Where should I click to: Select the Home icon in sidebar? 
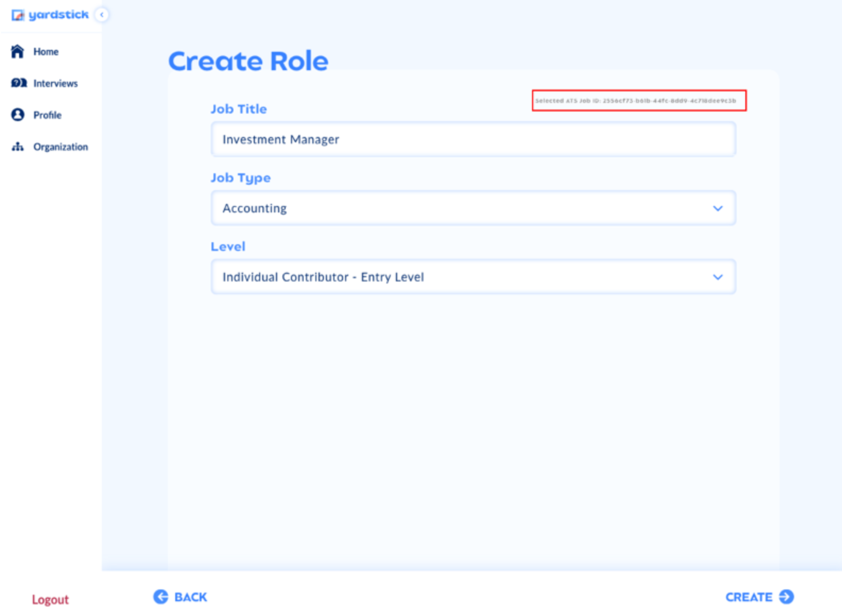(18, 52)
